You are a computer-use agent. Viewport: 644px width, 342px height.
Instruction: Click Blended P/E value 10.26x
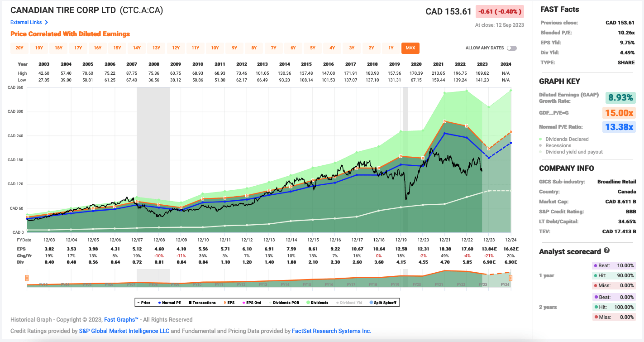coord(626,33)
